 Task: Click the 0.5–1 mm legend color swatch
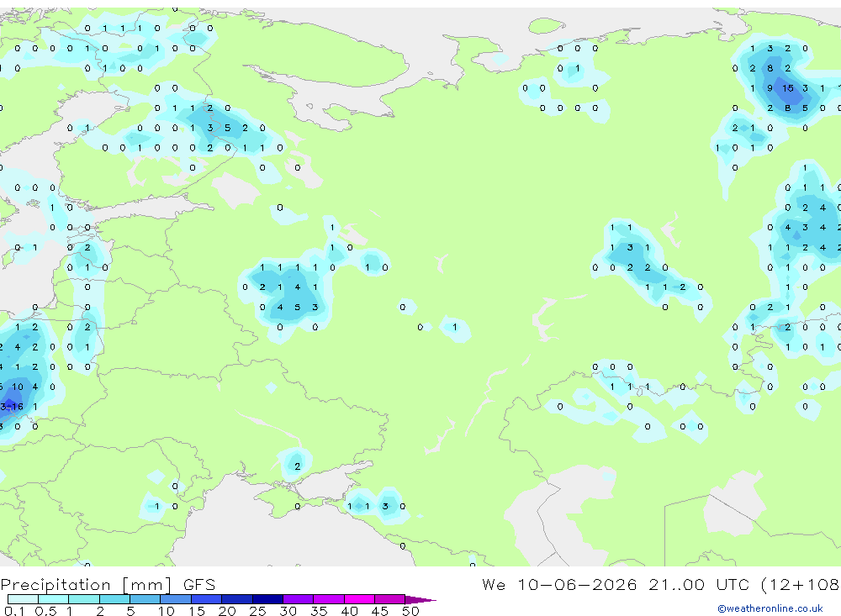pos(54,599)
